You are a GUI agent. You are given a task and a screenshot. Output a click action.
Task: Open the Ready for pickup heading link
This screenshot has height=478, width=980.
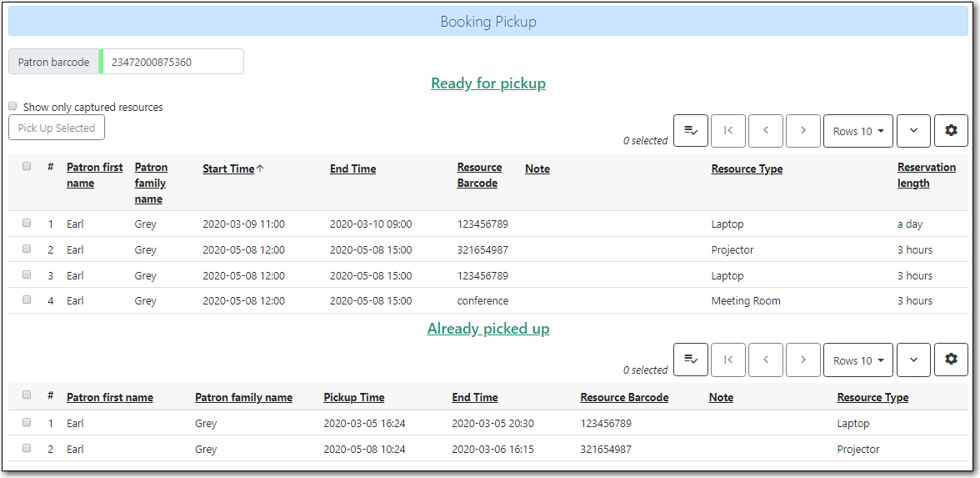click(x=488, y=83)
